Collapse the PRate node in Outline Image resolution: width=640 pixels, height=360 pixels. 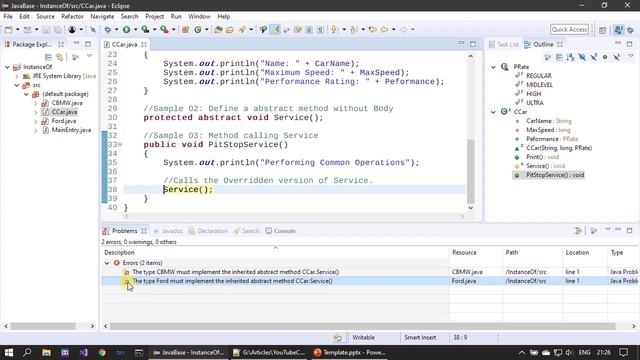click(x=493, y=67)
